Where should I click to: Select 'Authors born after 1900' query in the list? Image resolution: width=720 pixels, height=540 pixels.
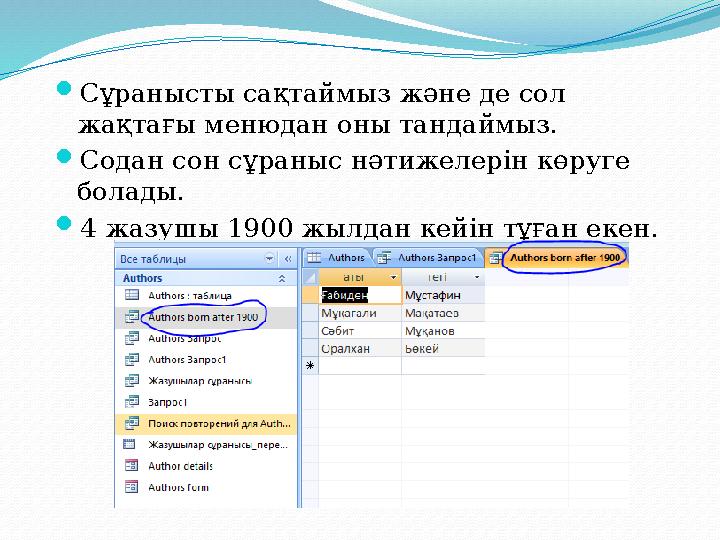click(206, 317)
